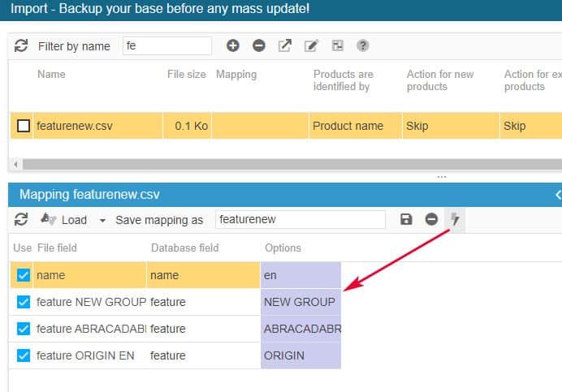Viewport: 562px width, 392px height.
Task: Click the Load mapping button
Action: tap(63, 220)
